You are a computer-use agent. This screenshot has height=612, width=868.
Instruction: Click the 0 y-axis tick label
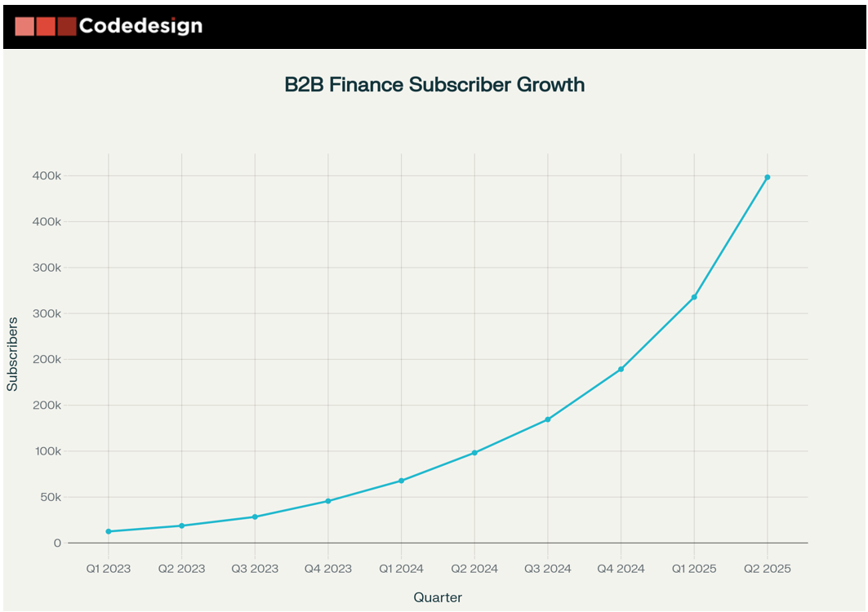pyautogui.click(x=57, y=543)
